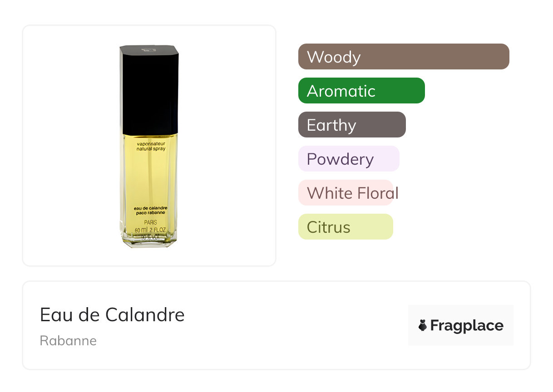The width and height of the screenshot is (553, 392).
Task: Click the yellow liquid section of the bottle
Action: point(150,177)
